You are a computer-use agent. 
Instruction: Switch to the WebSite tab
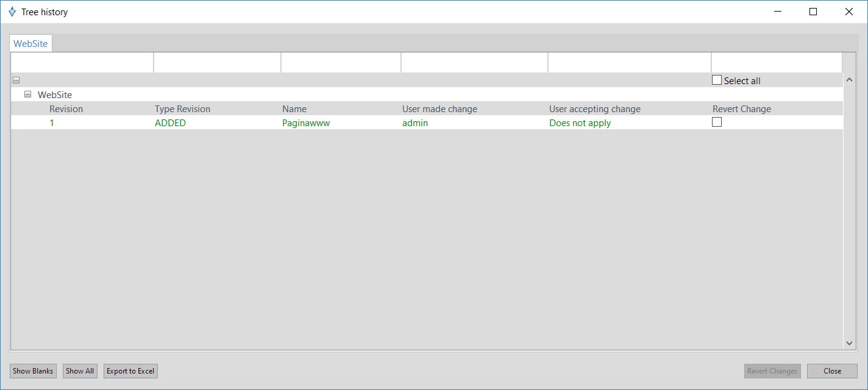point(30,44)
